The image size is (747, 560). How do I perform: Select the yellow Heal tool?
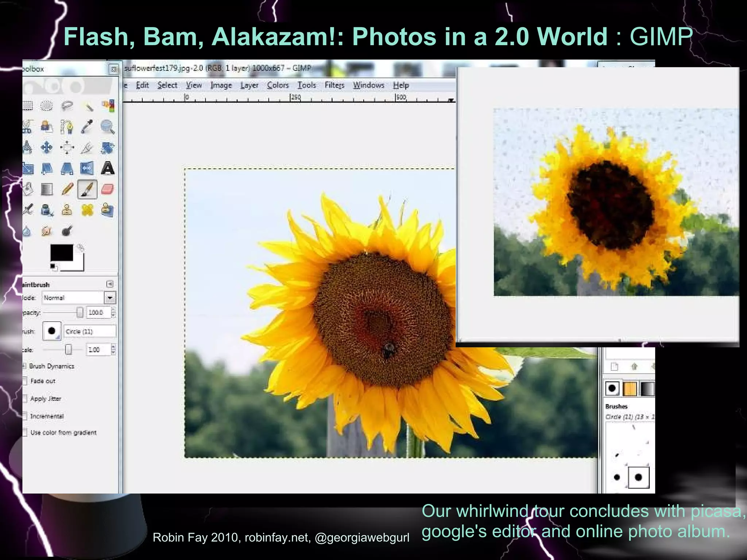[88, 210]
